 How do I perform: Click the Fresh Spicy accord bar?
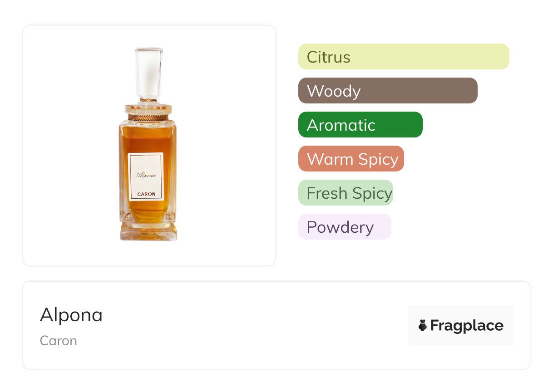coord(346,193)
